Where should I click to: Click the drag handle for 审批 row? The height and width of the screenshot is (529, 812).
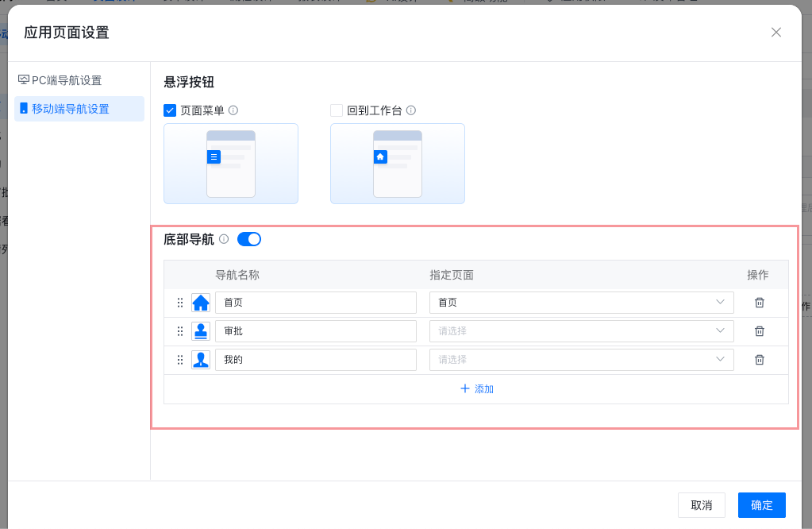[x=180, y=331]
